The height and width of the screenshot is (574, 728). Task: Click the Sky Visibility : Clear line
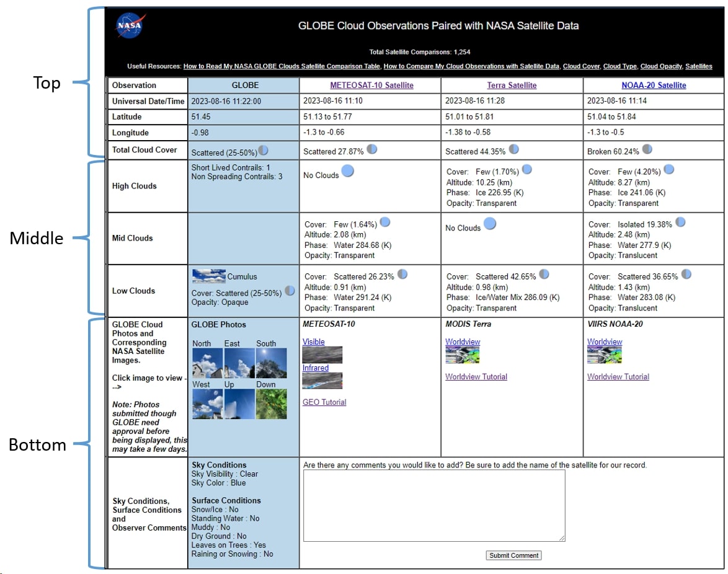[x=224, y=474]
